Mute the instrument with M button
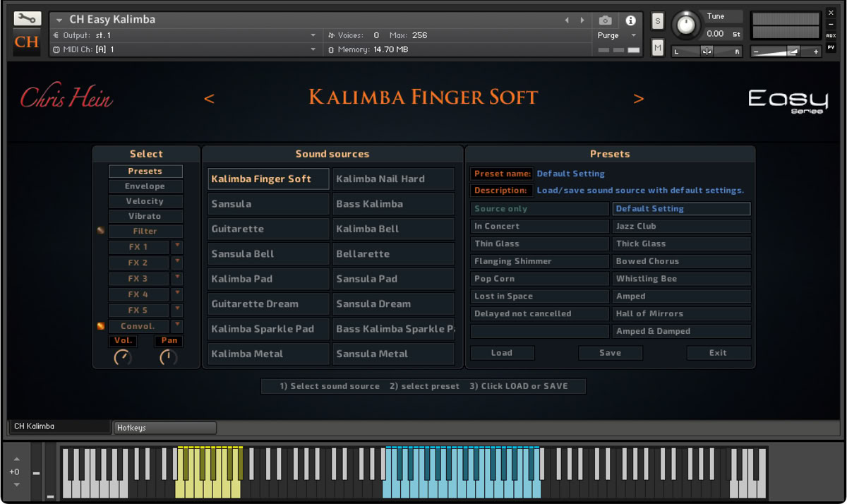The image size is (847, 504). (x=658, y=47)
